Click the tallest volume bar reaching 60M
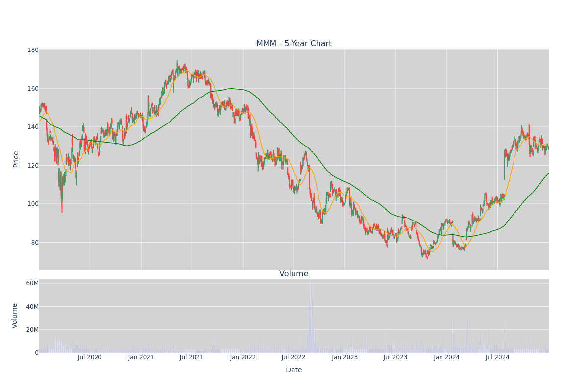588x392 pixels. coord(310,318)
